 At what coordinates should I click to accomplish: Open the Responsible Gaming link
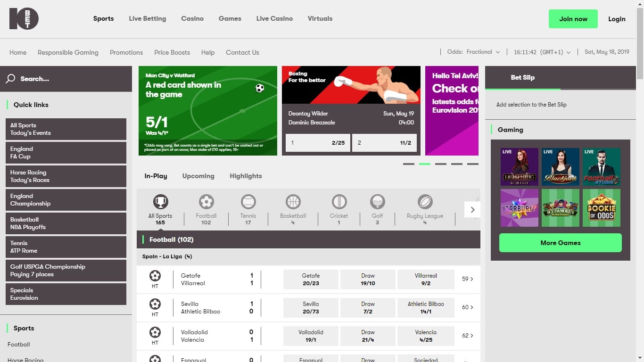click(x=68, y=52)
